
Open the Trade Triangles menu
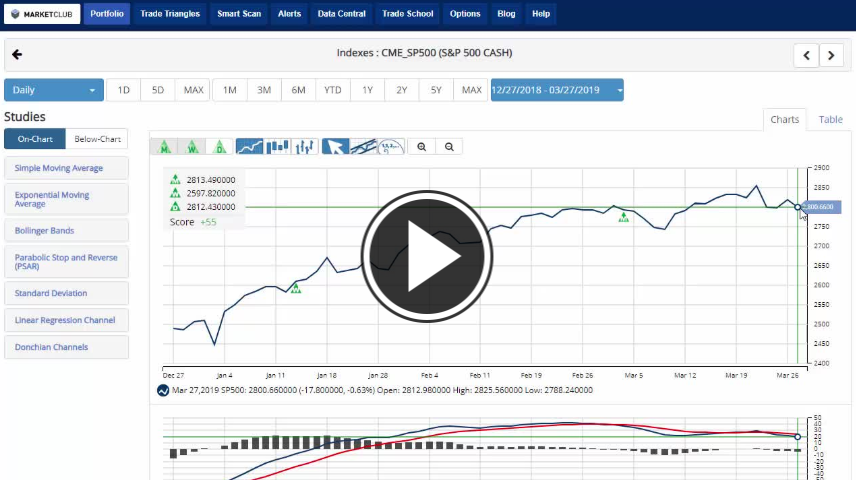click(170, 14)
